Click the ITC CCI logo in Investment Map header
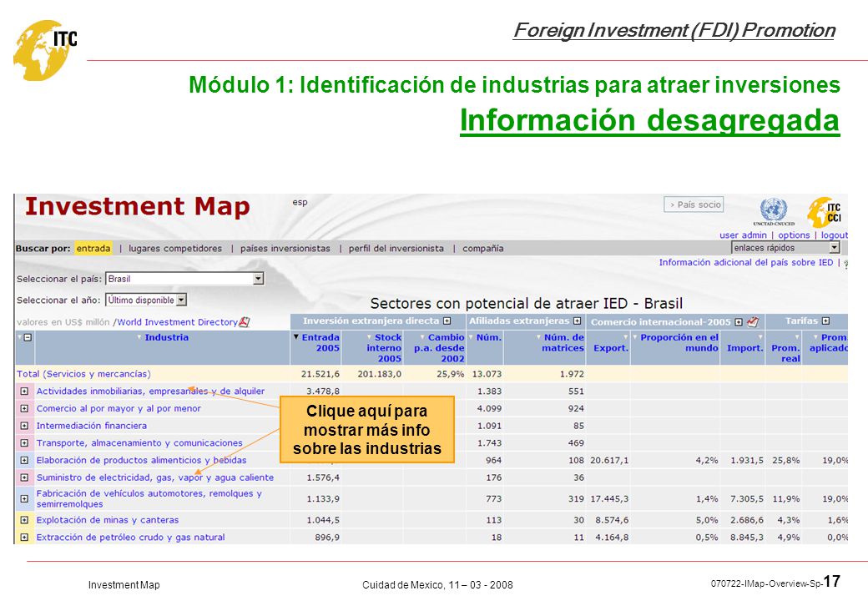Viewport: 868px width, 601px height. 825,213
